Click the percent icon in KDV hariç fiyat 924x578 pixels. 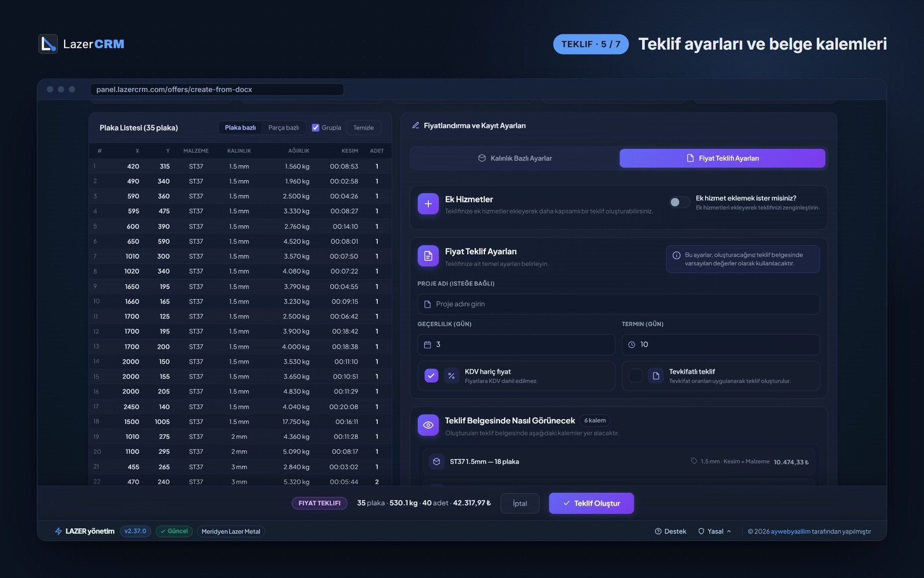tap(452, 376)
